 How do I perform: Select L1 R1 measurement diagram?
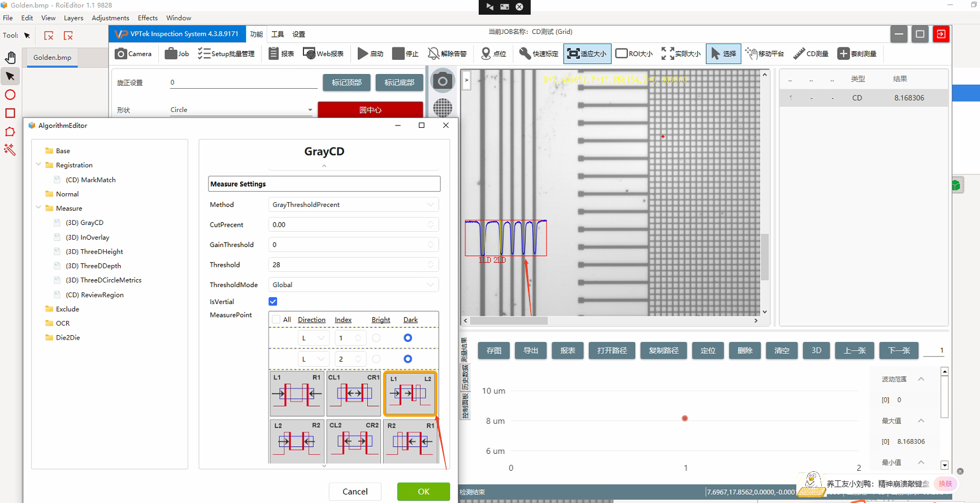pyautogui.click(x=297, y=393)
